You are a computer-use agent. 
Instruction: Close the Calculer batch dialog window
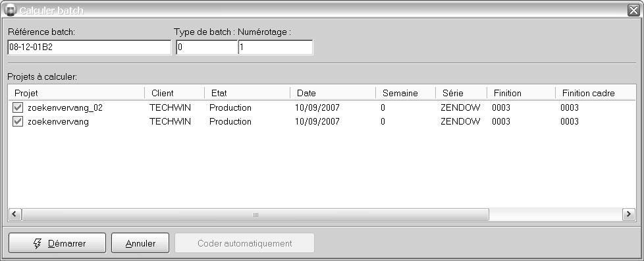point(633,11)
